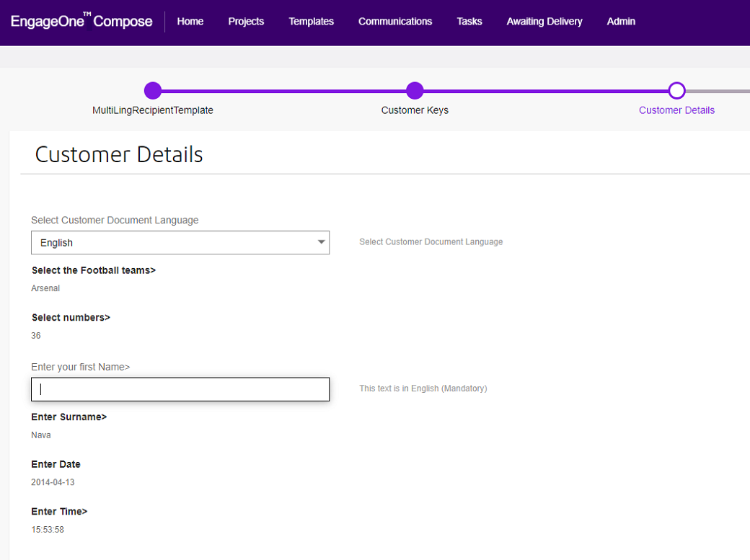Click the Customer Keys step circle

tap(415, 90)
